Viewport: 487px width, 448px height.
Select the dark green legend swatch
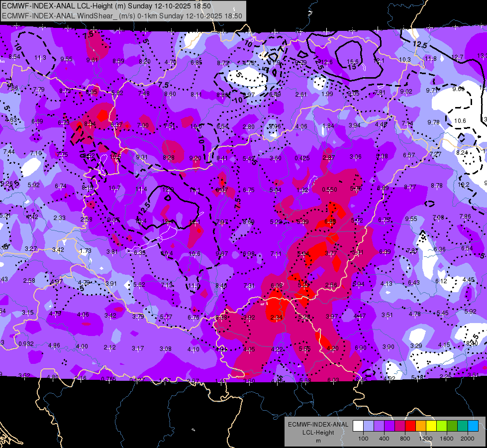[452, 426]
